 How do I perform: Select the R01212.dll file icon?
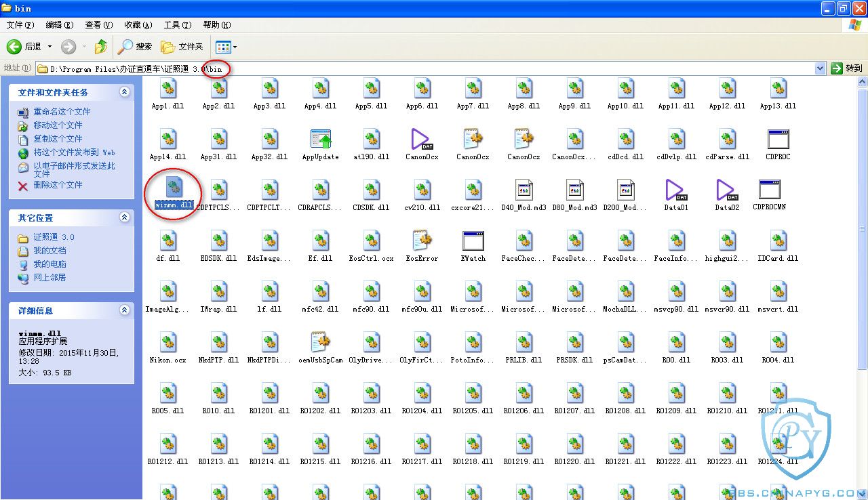point(168,444)
